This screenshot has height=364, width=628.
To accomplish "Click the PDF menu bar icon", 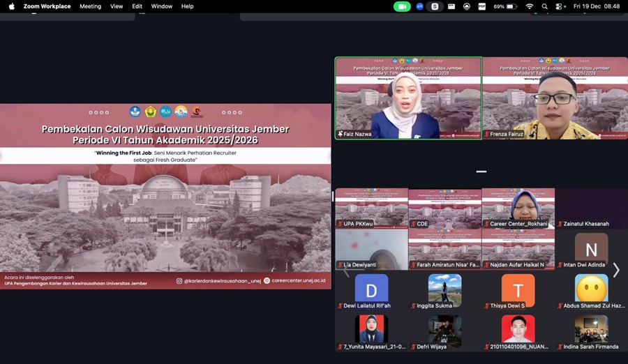I will click(482, 6).
